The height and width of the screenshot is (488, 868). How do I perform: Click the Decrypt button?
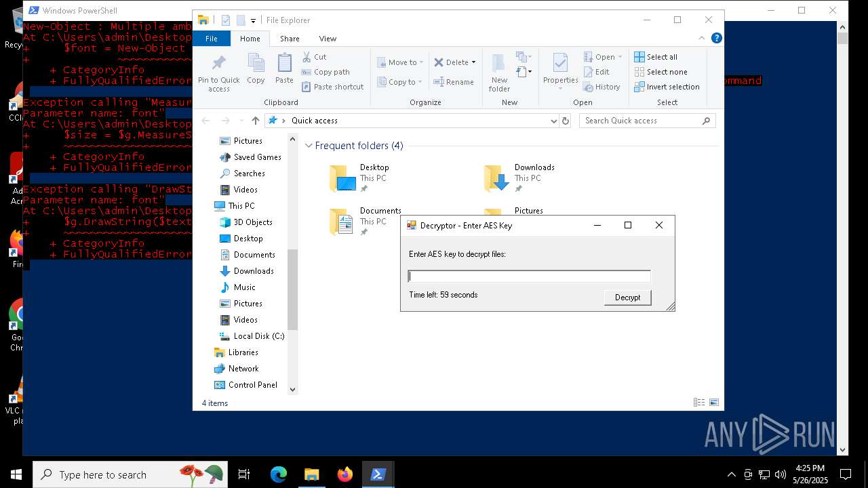coord(628,298)
